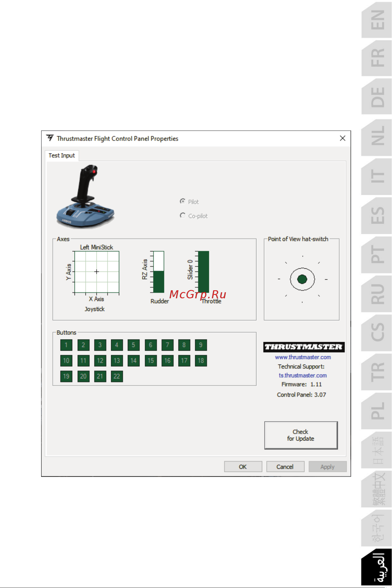Click button indicator 18

(x=201, y=361)
